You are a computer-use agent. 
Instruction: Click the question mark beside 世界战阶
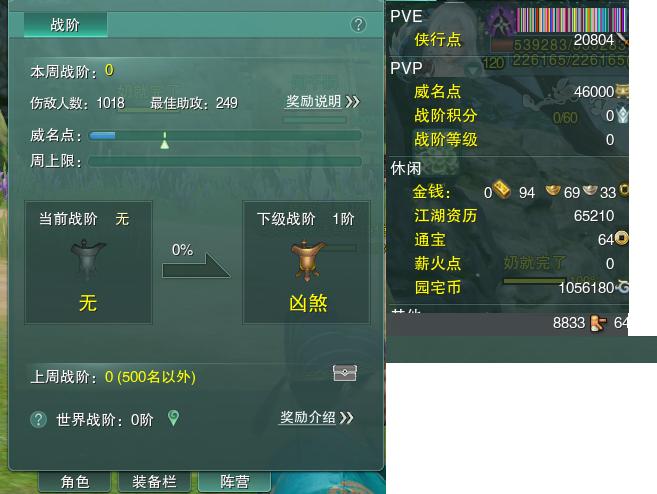(39, 419)
